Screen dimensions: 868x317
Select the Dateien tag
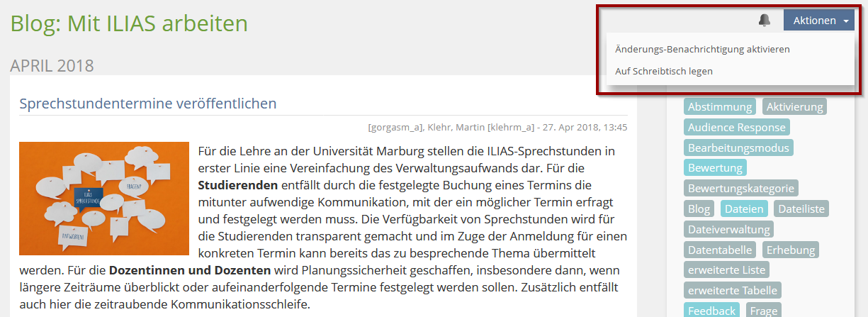click(x=744, y=209)
